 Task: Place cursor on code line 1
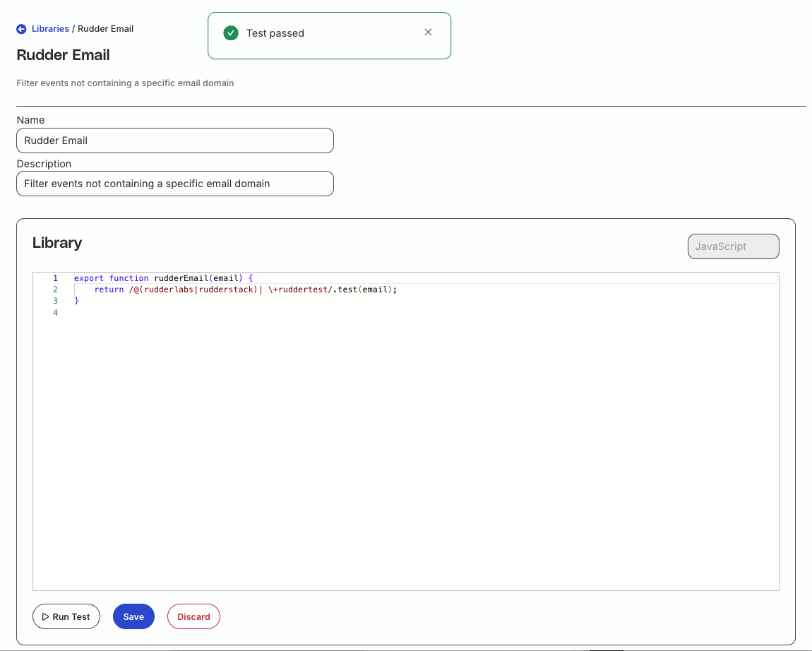pyautogui.click(x=164, y=278)
